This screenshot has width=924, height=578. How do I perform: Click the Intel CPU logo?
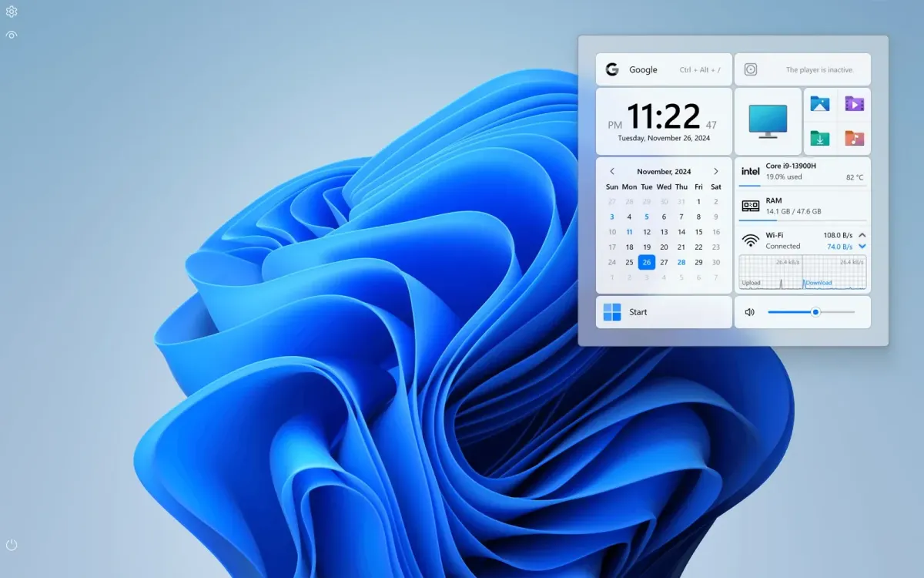click(x=750, y=171)
